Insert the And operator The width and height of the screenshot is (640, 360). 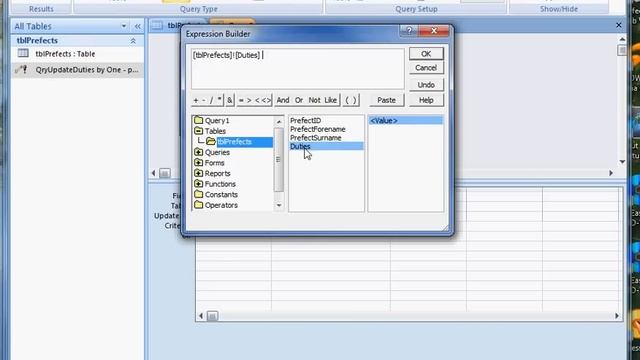[x=283, y=100]
